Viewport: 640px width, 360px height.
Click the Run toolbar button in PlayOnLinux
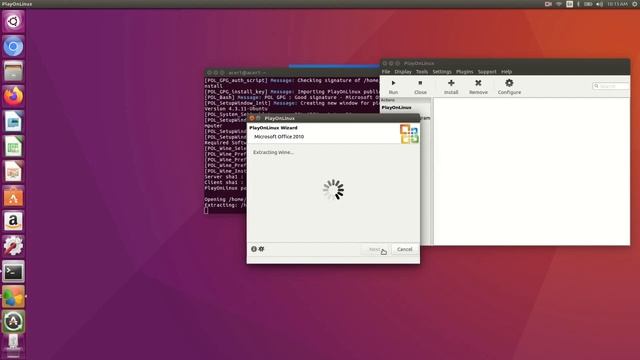(393, 87)
